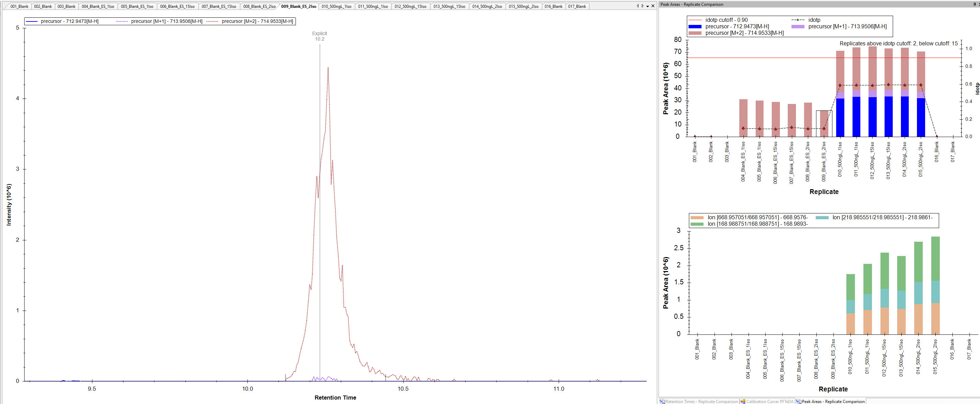980x404 pixels.
Task: Pin the Peak Areas panel (auto-hide)
Action: pos(975,4)
